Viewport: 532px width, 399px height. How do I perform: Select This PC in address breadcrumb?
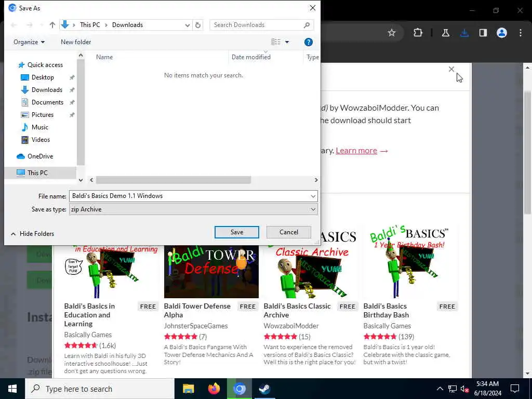click(x=90, y=25)
